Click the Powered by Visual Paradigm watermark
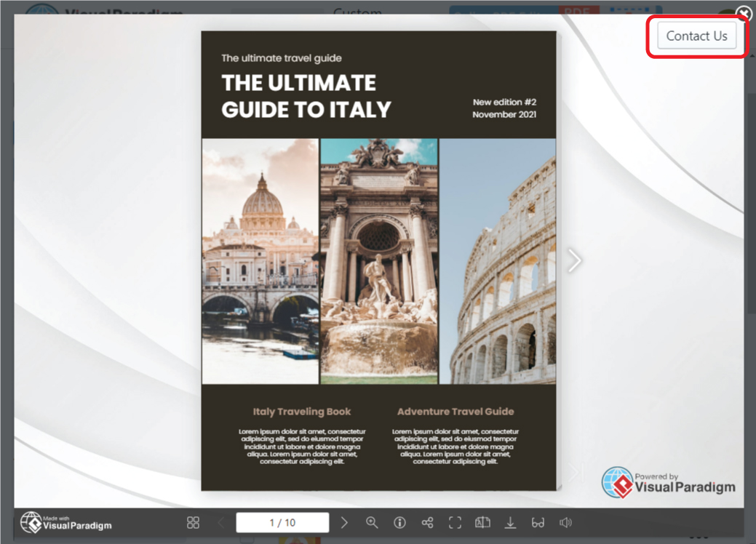Screen dimensions: 756x544 [x=669, y=483]
